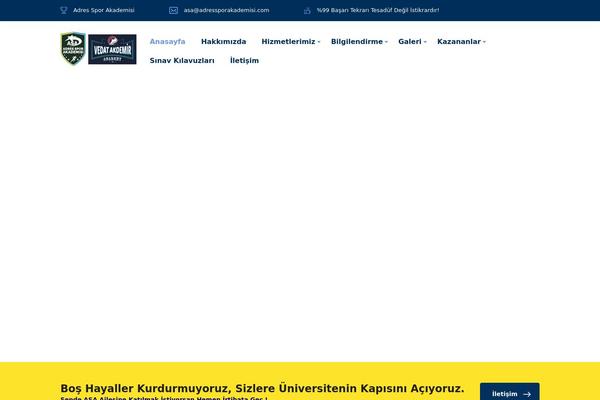This screenshot has height=400, width=600.
Task: Go to the Hakkımızda page
Action: [223, 41]
